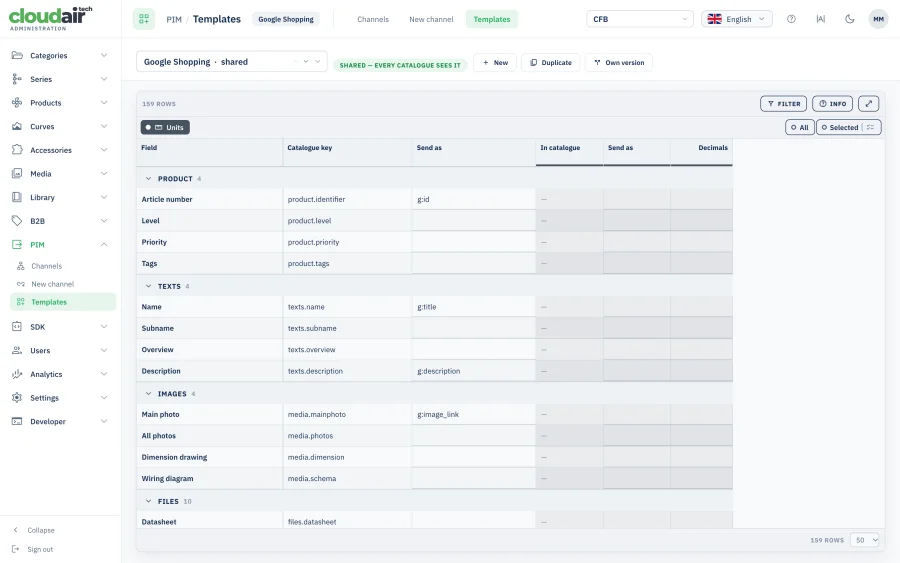This screenshot has width=900, height=563.
Task: Open New channel in the PIM submenu
Action: click(x=53, y=284)
